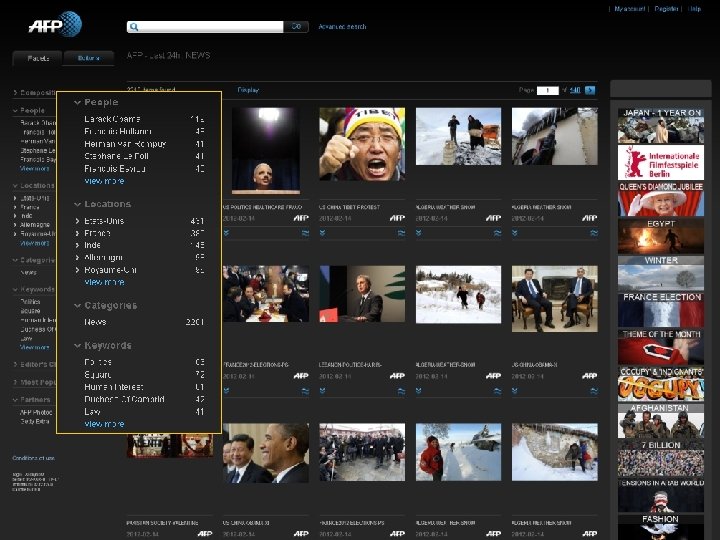
Task: Switch to the Buttons tab
Action: point(89,58)
